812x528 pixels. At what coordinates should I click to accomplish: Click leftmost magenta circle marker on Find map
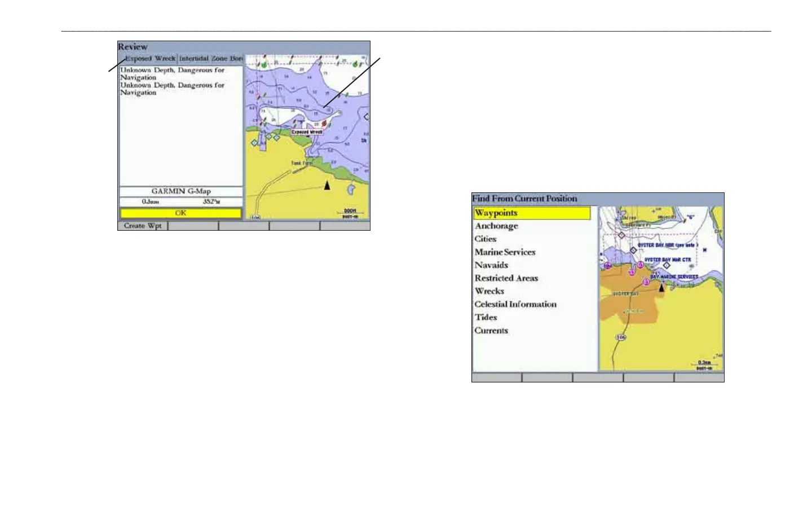pos(607,266)
